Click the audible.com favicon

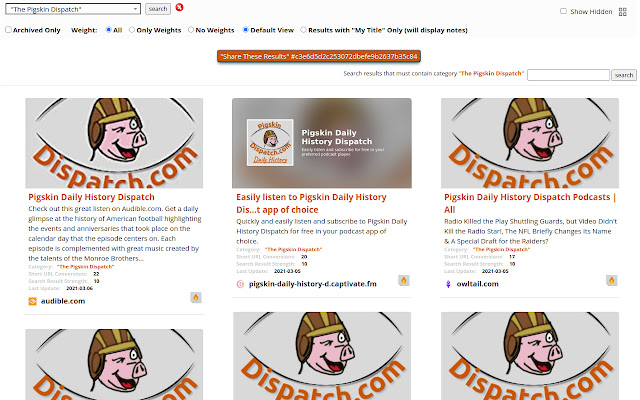pos(32,301)
